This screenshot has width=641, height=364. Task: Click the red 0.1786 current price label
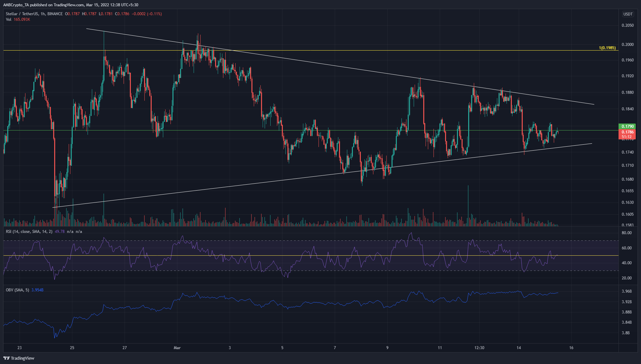click(627, 132)
